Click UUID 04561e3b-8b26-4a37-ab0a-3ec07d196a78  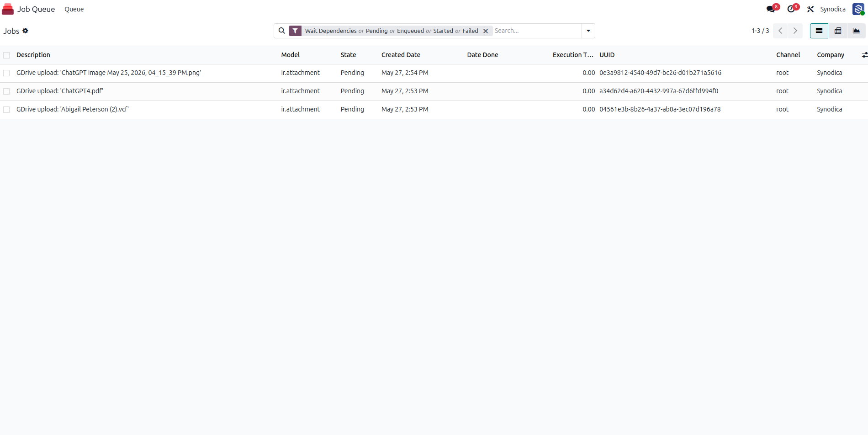pos(660,109)
